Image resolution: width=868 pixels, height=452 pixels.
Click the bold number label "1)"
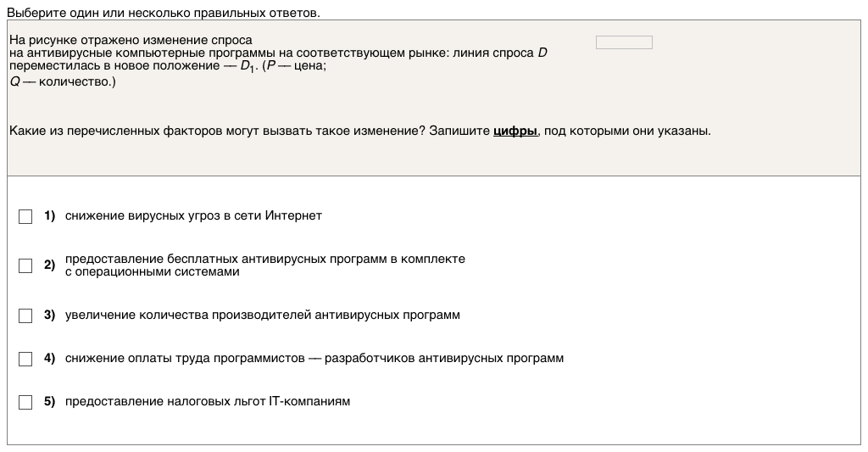pos(49,216)
